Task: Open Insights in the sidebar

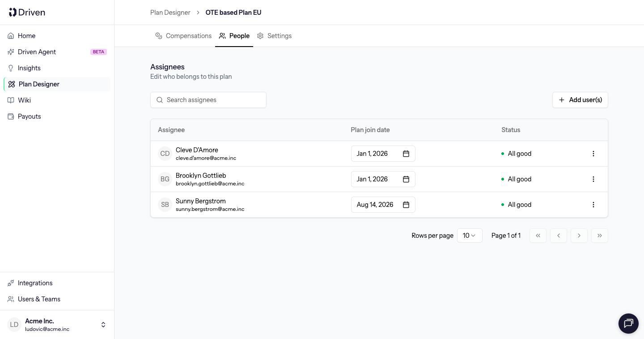Action: tap(57, 68)
